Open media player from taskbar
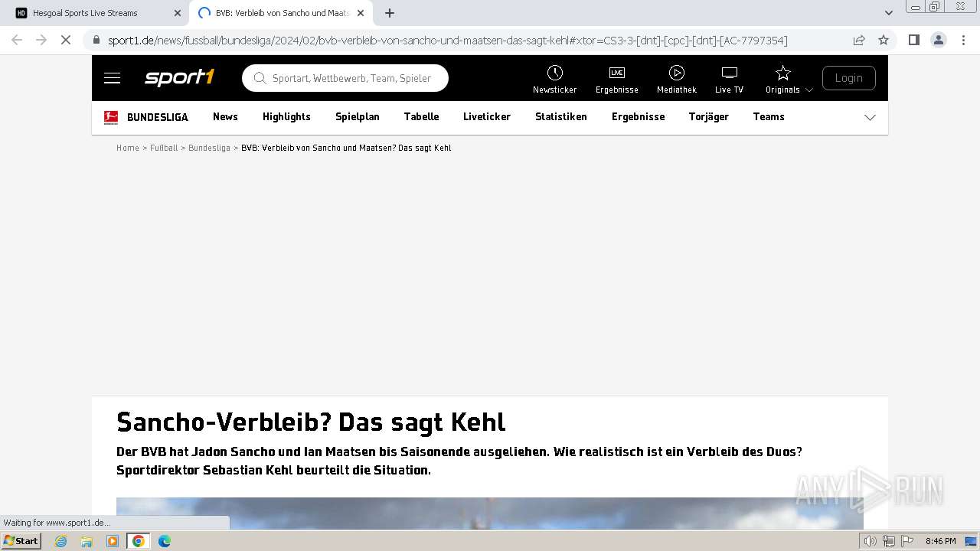The image size is (980, 551). coord(113,541)
